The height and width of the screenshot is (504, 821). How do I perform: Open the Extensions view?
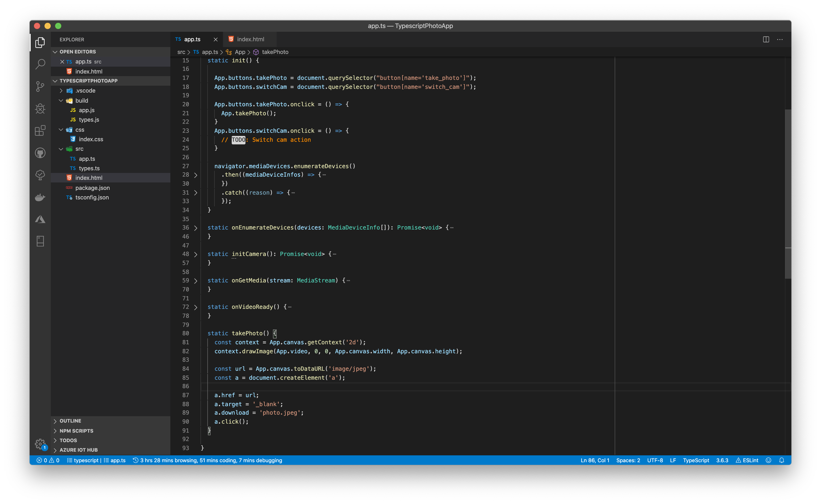(x=40, y=131)
